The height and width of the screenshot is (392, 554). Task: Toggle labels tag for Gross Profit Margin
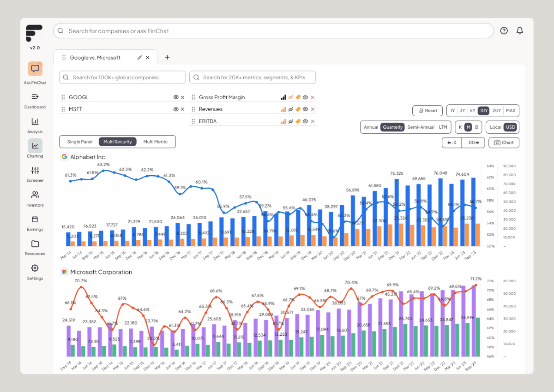coord(298,97)
